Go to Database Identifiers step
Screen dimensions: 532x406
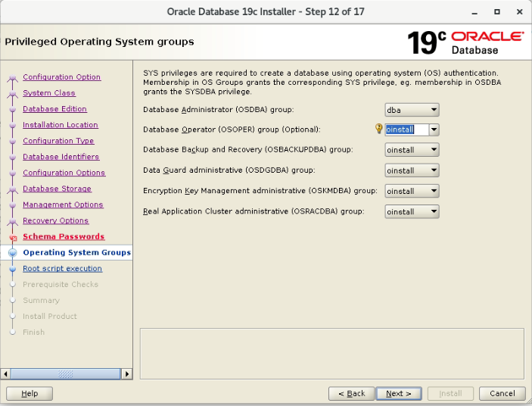click(x=61, y=157)
